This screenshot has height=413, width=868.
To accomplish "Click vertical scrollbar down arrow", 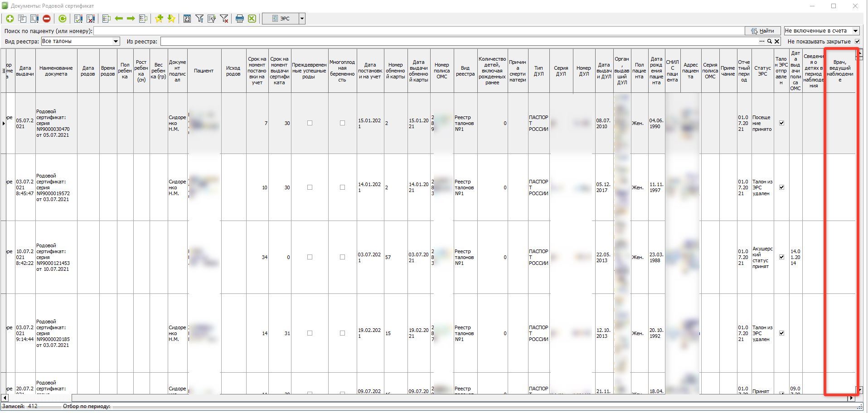I will click(860, 389).
